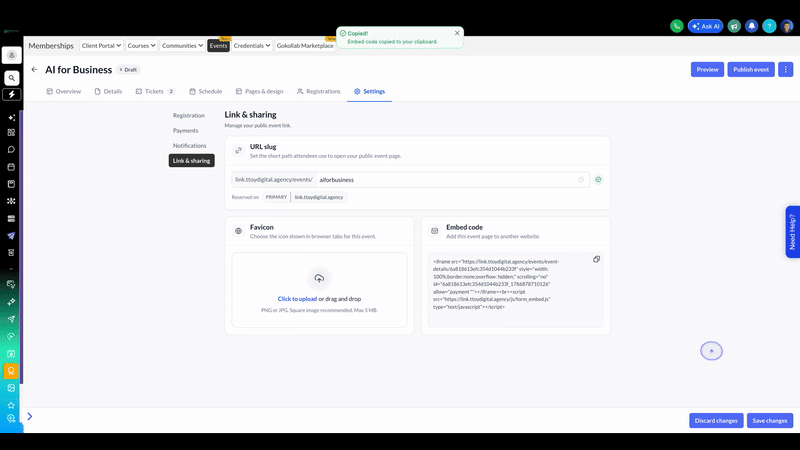Click inside the embed code text box
This screenshot has height=450, width=800.
515,290
